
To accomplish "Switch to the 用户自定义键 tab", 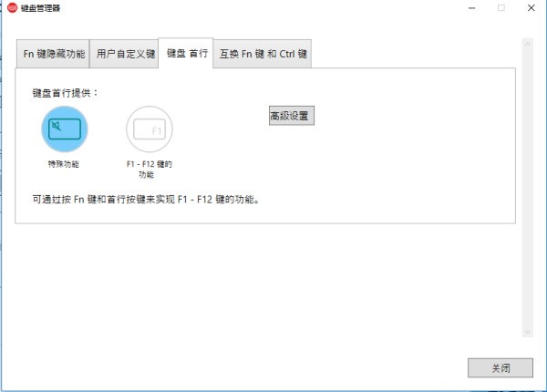I will pos(125,54).
